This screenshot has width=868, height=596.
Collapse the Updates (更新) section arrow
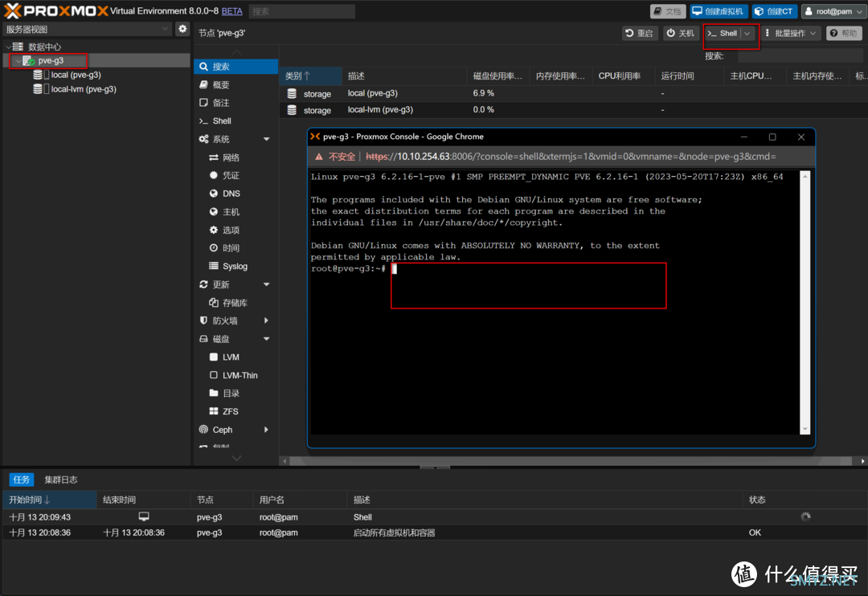pos(266,284)
